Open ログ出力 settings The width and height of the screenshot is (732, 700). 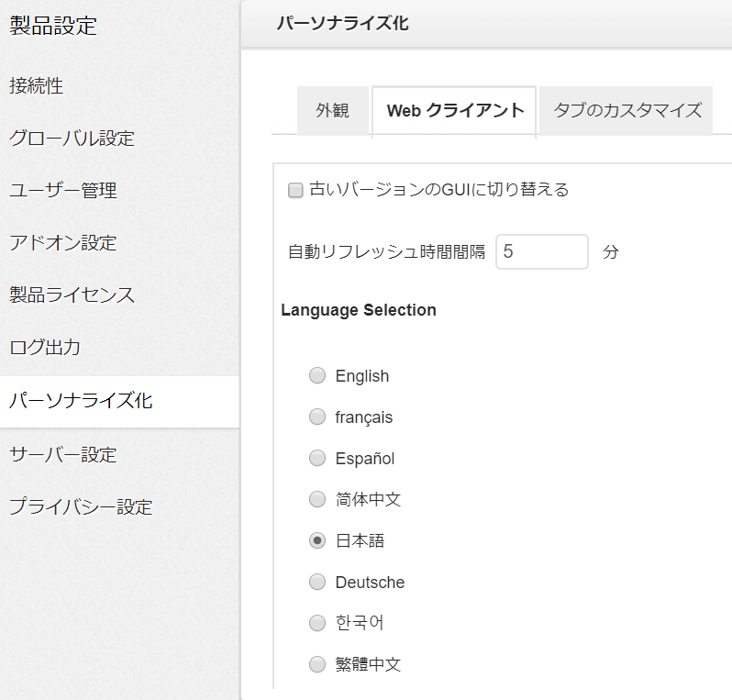click(x=45, y=348)
